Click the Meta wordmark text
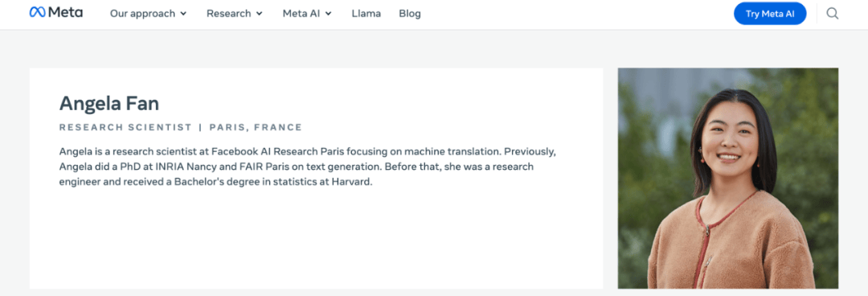Image resolution: width=868 pixels, height=296 pixels. (65, 12)
